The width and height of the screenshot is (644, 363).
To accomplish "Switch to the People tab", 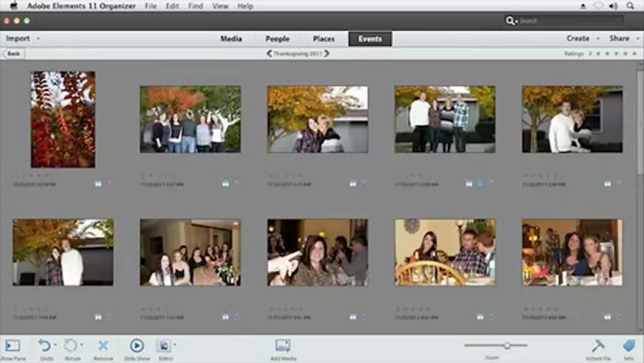I will point(277,39).
